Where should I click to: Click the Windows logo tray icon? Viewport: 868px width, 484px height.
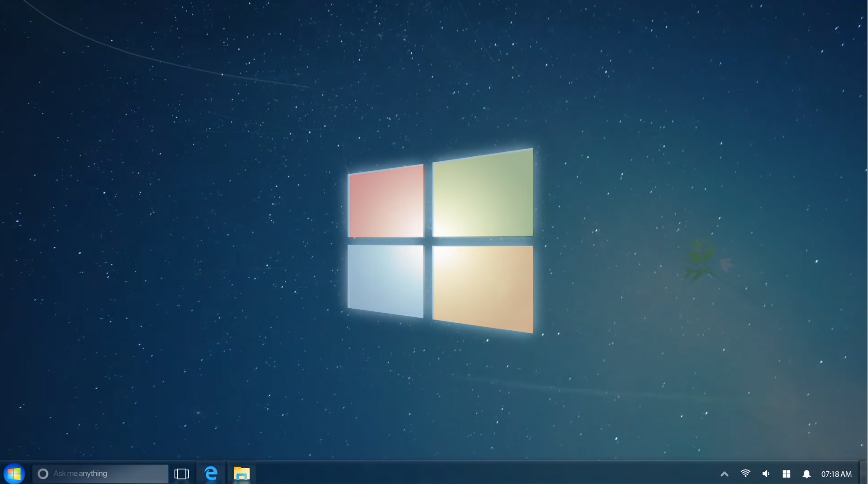coord(786,474)
